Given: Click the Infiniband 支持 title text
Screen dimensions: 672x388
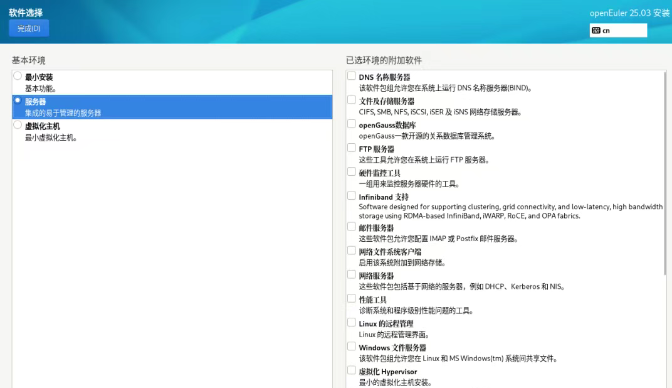Looking at the screenshot, I should [384, 197].
